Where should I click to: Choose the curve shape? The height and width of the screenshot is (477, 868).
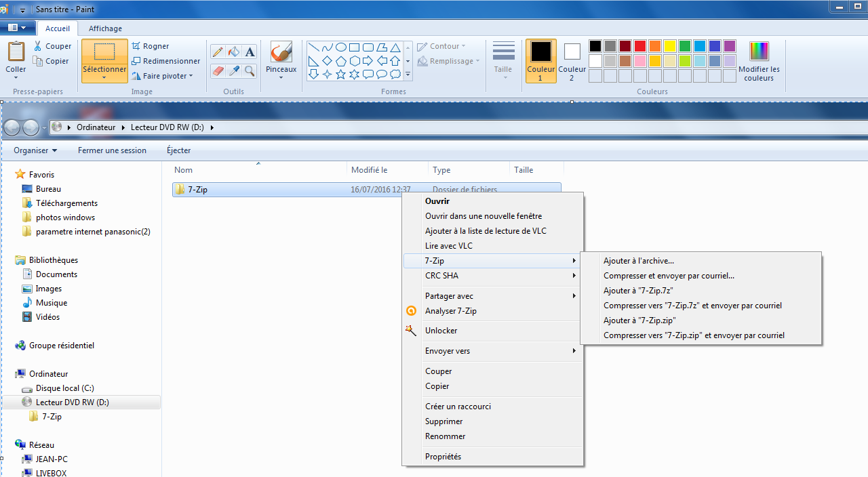[328, 47]
